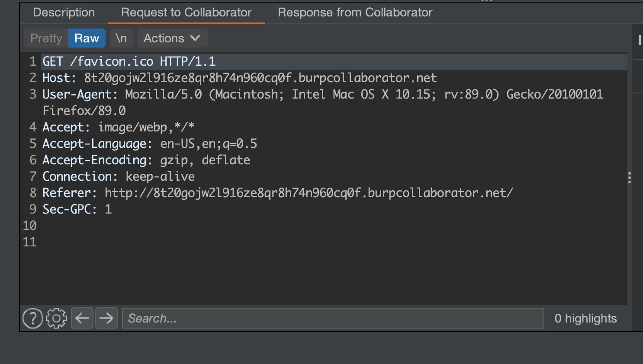Screen dimensions: 643x364
Task: Switch to Pretty view
Action: pos(46,38)
